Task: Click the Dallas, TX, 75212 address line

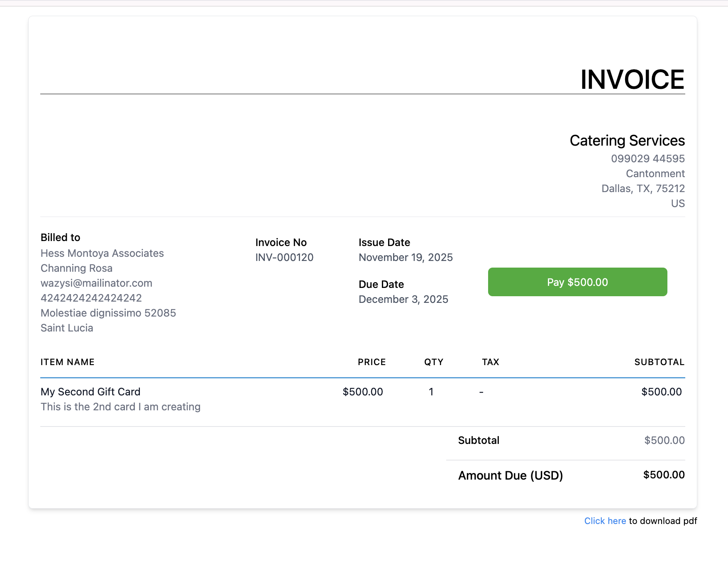Action: tap(643, 188)
